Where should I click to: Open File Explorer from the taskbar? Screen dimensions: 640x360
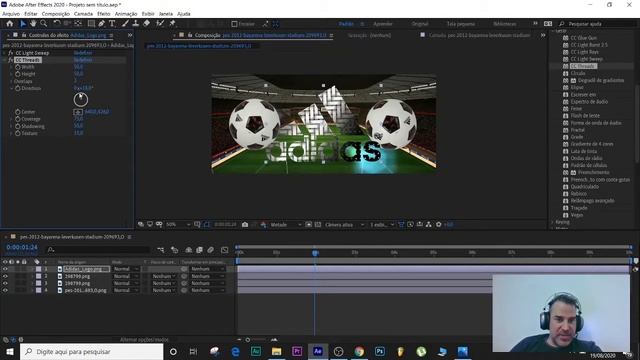(276, 351)
